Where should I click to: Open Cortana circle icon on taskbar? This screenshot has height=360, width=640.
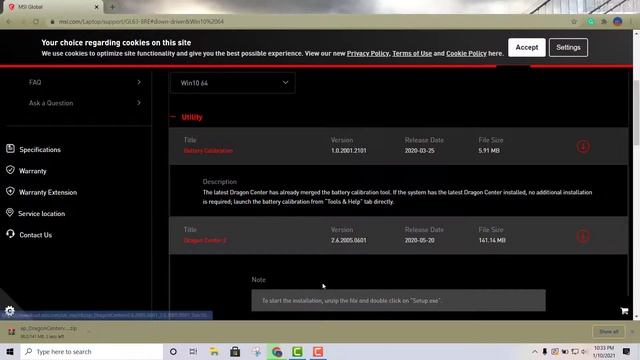click(x=173, y=351)
